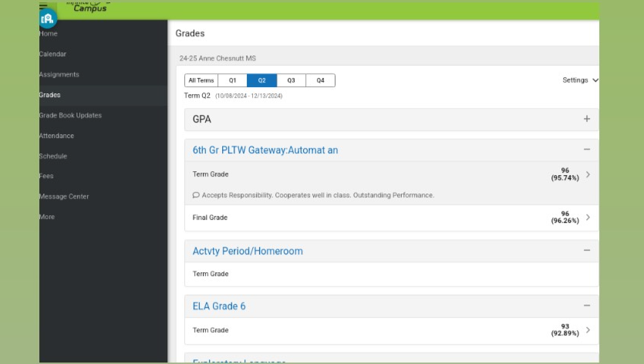The width and height of the screenshot is (644, 364).
Task: Click the Infinite Campus logo
Action: coord(89,7)
